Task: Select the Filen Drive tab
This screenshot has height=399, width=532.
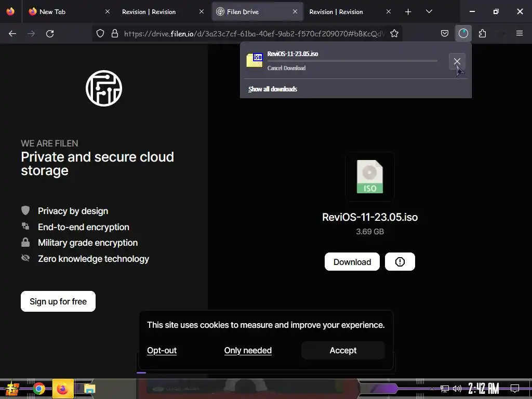Action: (257, 11)
